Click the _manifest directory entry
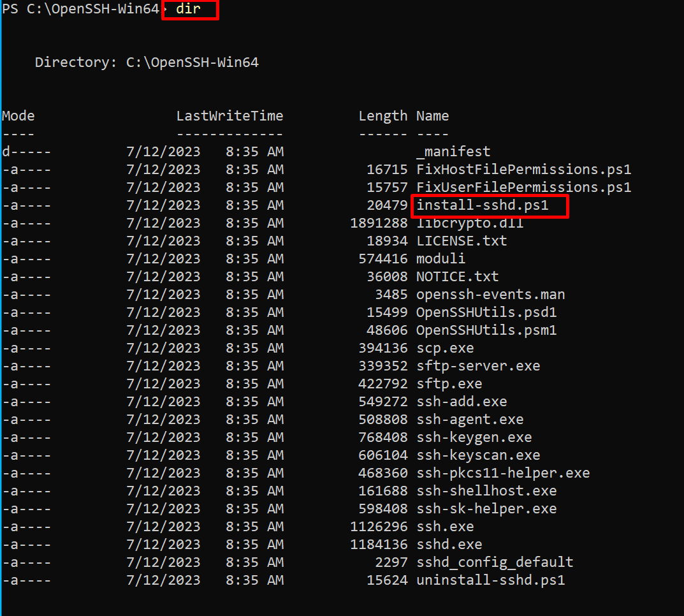Image resolution: width=684 pixels, height=616 pixels. (x=453, y=151)
